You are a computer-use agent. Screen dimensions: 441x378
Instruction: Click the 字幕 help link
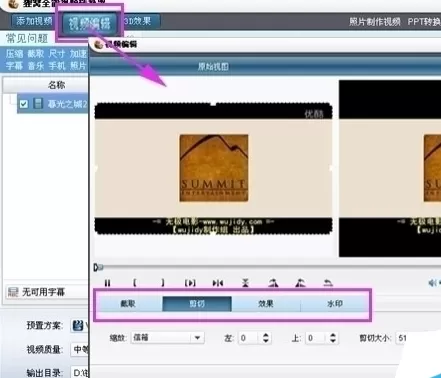point(14,66)
